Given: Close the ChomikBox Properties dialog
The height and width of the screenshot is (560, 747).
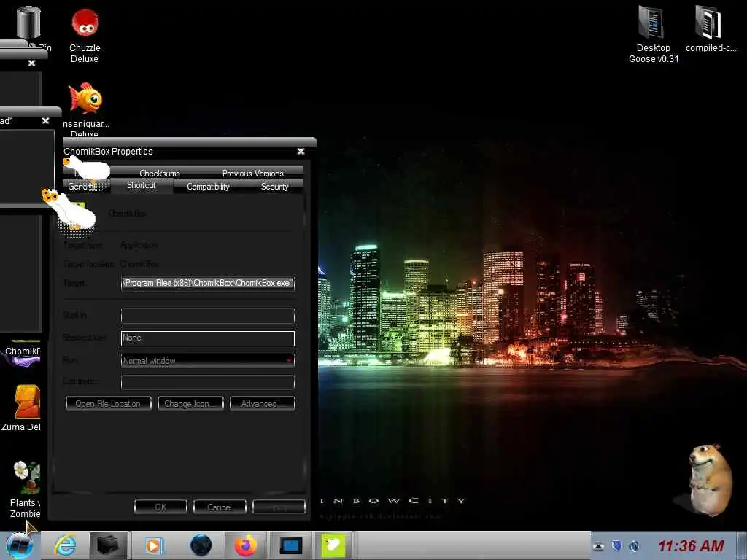Looking at the screenshot, I should (x=301, y=152).
